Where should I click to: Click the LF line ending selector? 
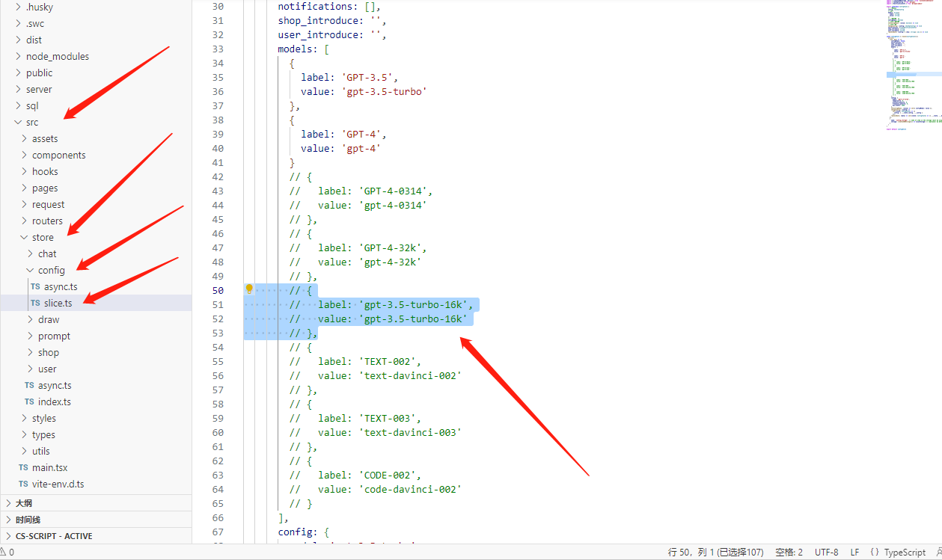[854, 553]
